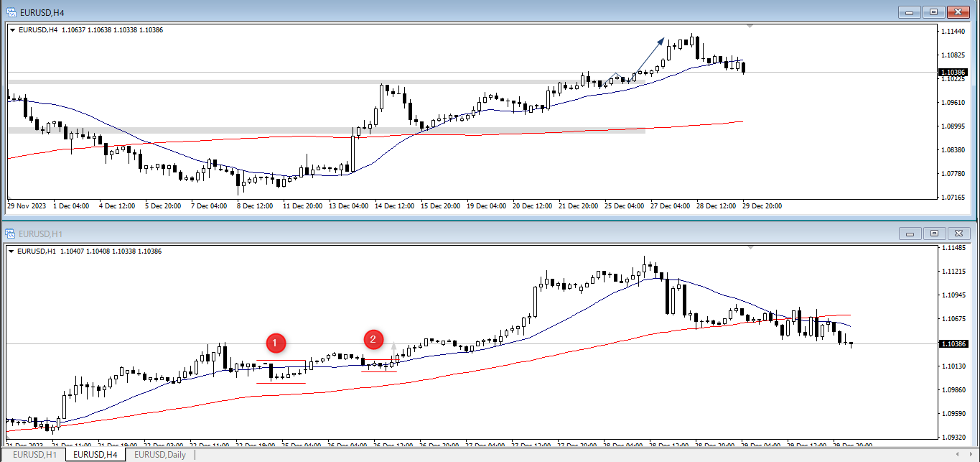Select red circle marker number 2

click(373, 339)
